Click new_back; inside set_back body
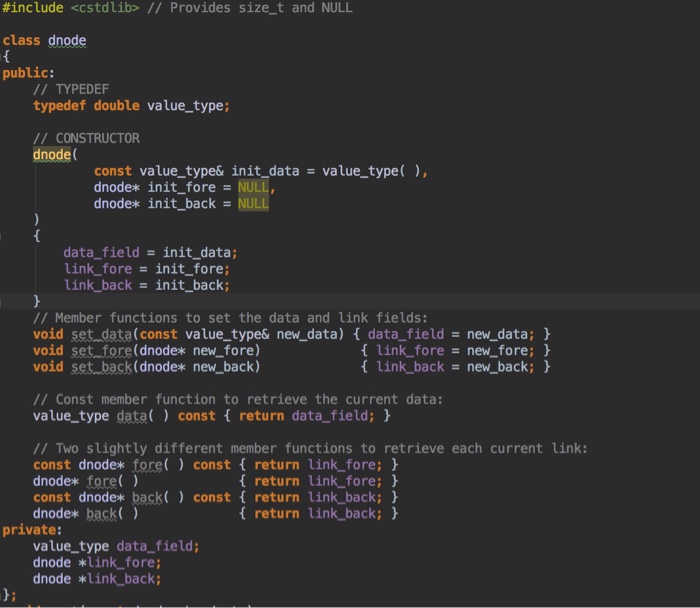Screen dimensions: 700x608 click(500, 367)
